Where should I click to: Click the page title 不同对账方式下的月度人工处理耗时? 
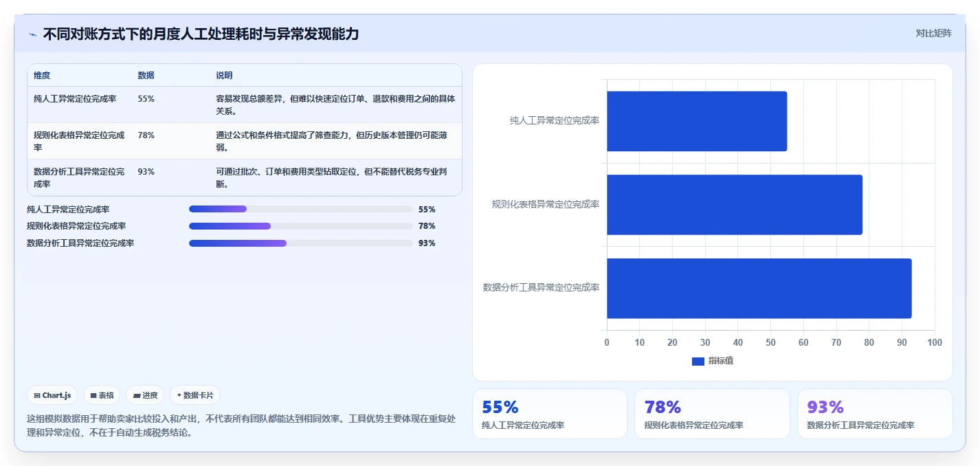(201, 34)
